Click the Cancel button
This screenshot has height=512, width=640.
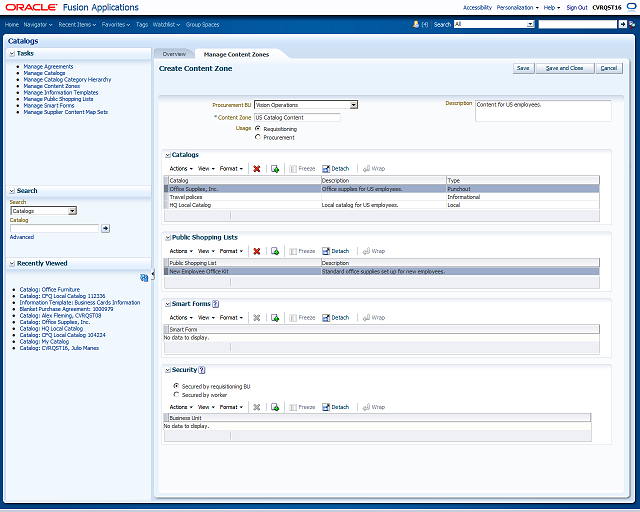609,68
